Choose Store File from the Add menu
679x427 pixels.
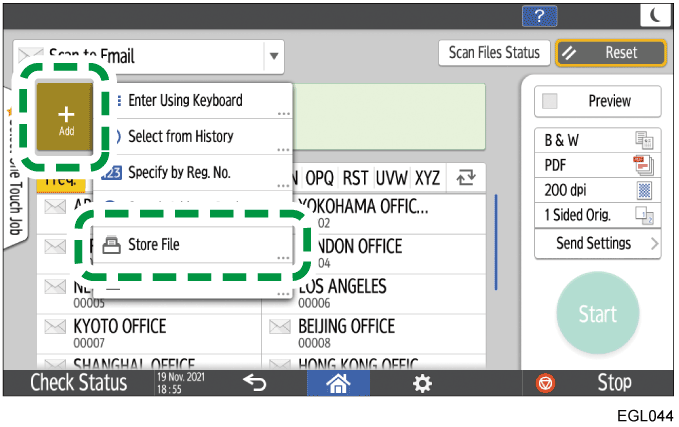[x=192, y=245]
